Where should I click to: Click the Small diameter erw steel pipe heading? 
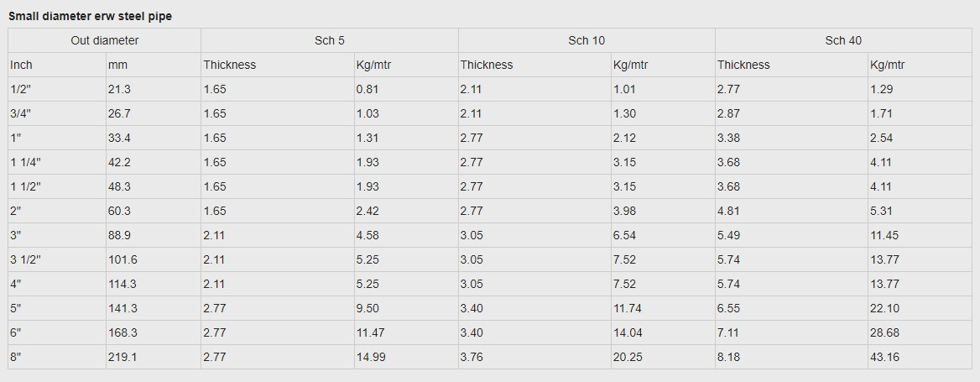click(x=90, y=17)
